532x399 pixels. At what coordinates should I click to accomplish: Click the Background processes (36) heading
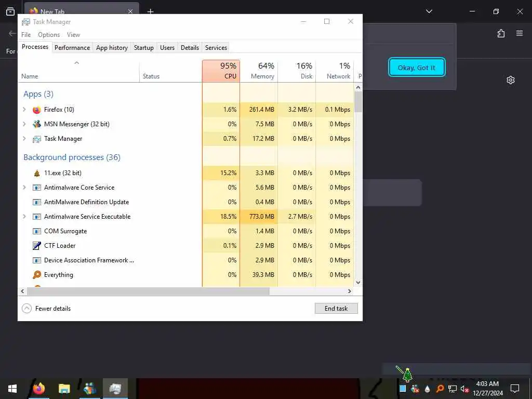coord(72,157)
